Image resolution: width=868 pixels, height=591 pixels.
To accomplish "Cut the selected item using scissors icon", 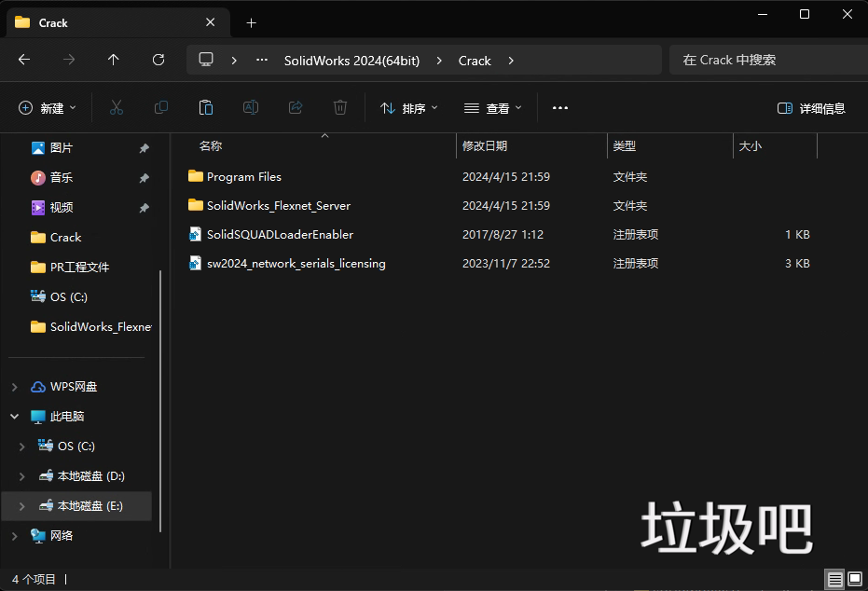I will point(116,107).
